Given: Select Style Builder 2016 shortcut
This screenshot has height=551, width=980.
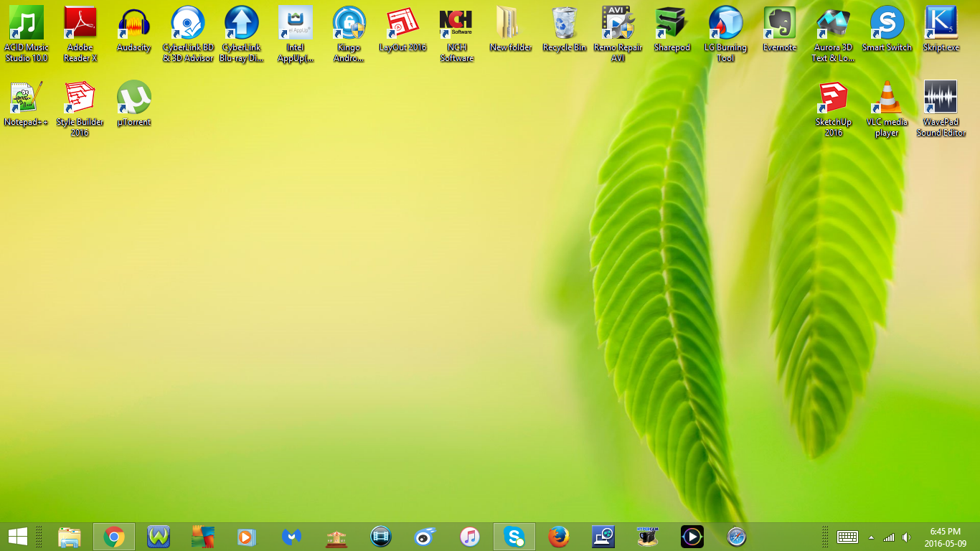Looking at the screenshot, I should tap(80, 108).
